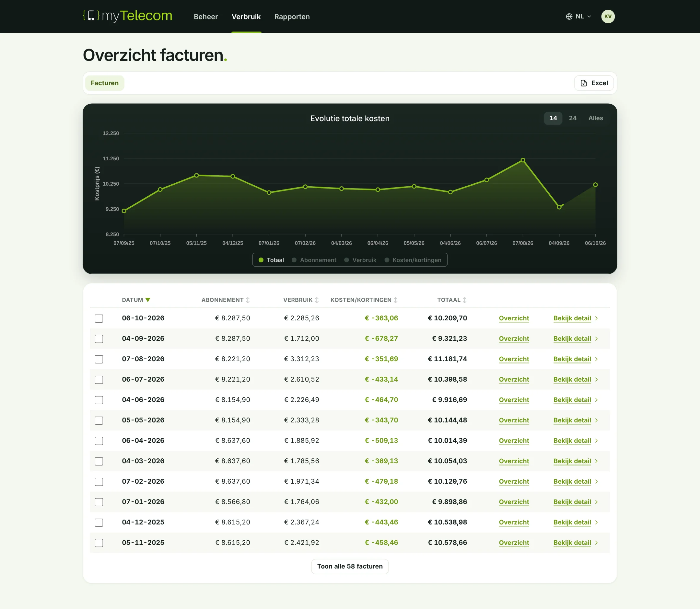Image resolution: width=700 pixels, height=609 pixels.
Task: Click the Abonnement sort arrows icon
Action: point(248,300)
